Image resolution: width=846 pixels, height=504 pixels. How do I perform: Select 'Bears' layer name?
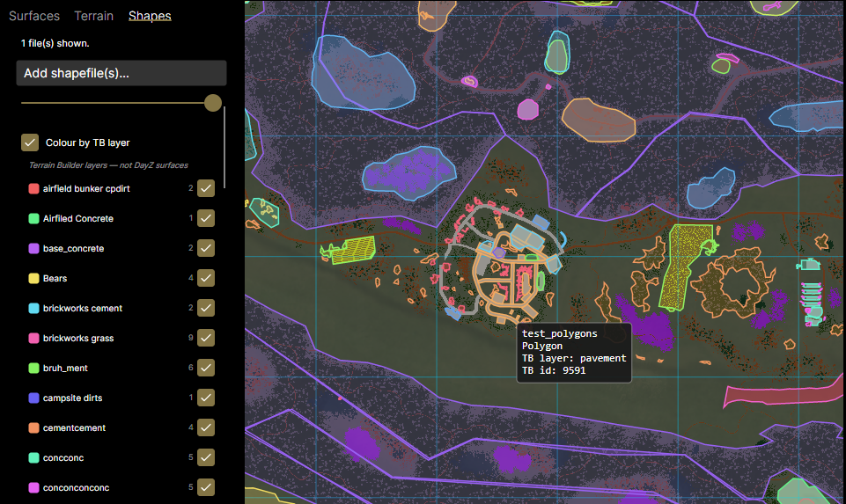click(x=55, y=278)
